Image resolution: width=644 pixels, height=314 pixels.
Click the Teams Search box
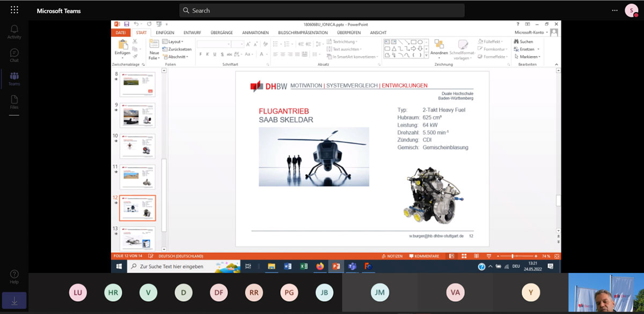click(x=322, y=10)
